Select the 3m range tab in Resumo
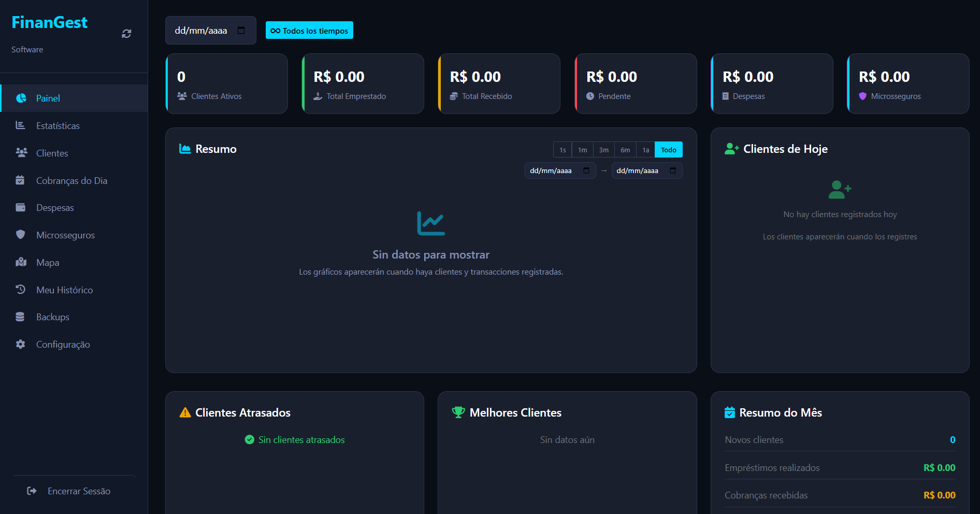The height and width of the screenshot is (514, 980). [604, 150]
